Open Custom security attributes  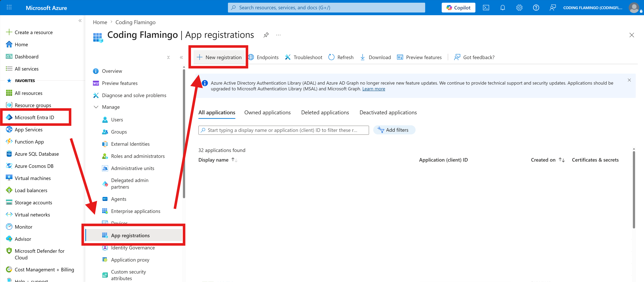(x=124, y=275)
